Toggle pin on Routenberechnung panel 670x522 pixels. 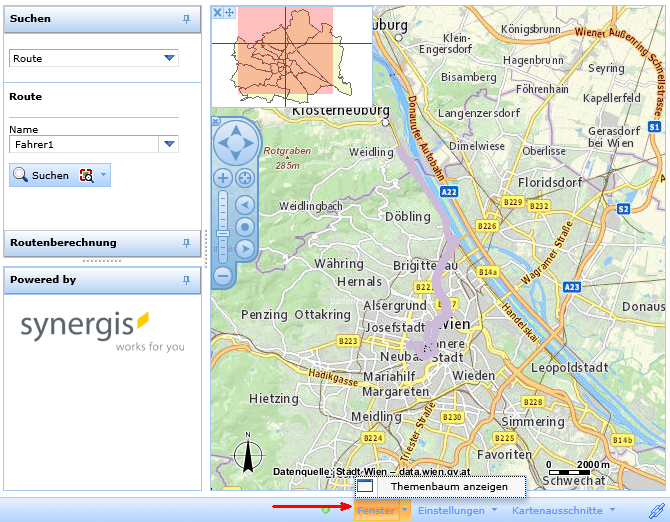tap(186, 243)
